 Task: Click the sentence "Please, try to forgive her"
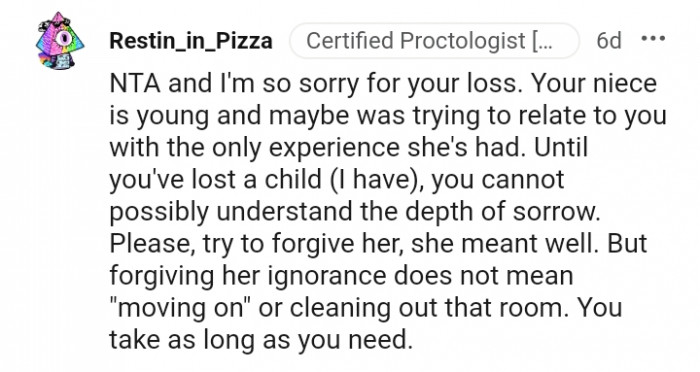point(257,244)
